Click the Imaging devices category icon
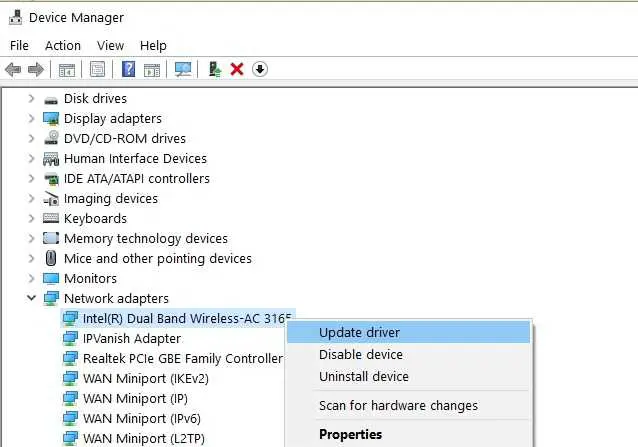638x447 pixels. point(51,199)
